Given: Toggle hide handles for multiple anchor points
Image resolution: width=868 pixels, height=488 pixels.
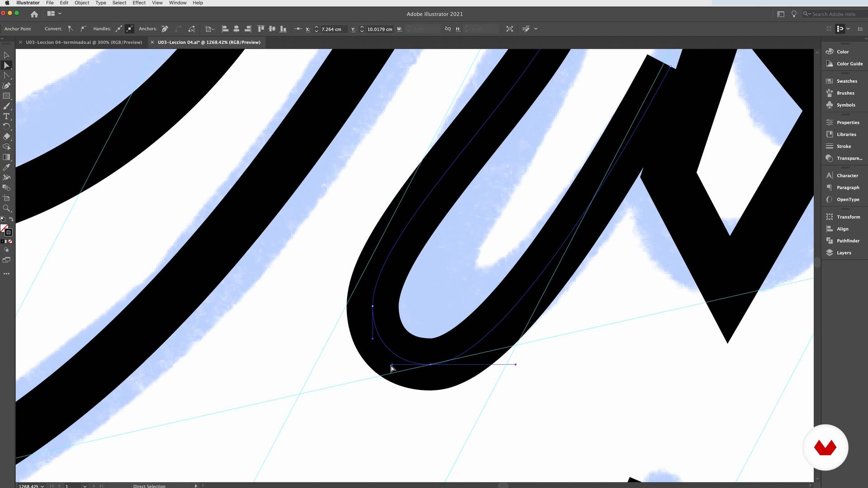Looking at the screenshot, I should [129, 29].
